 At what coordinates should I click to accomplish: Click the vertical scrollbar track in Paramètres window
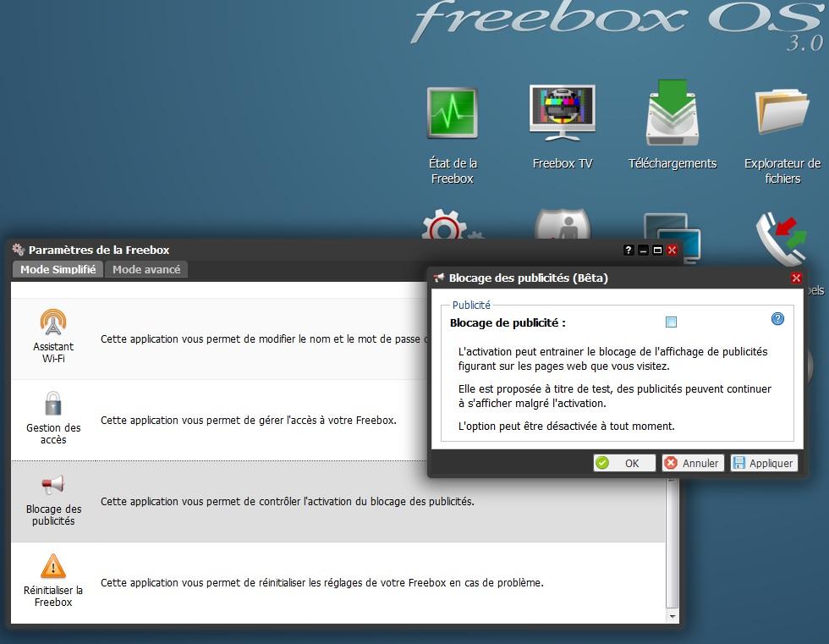672,545
